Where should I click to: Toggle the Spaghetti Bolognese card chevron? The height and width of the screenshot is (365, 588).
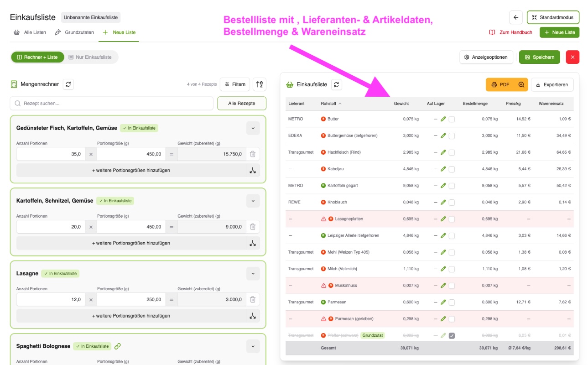[x=253, y=346]
